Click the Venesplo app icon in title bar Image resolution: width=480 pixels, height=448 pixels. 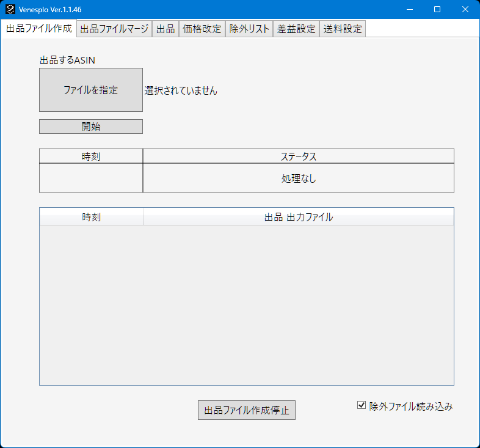point(10,10)
